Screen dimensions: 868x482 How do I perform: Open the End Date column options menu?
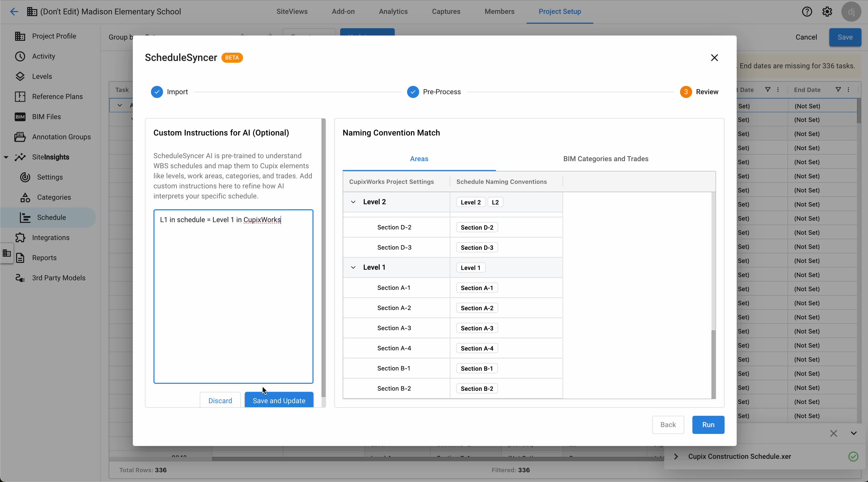click(x=848, y=89)
